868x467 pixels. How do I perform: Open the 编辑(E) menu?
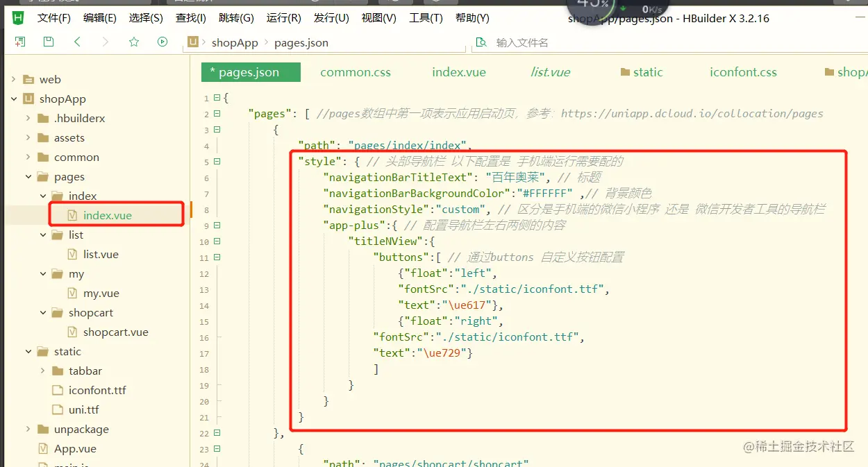click(x=100, y=18)
